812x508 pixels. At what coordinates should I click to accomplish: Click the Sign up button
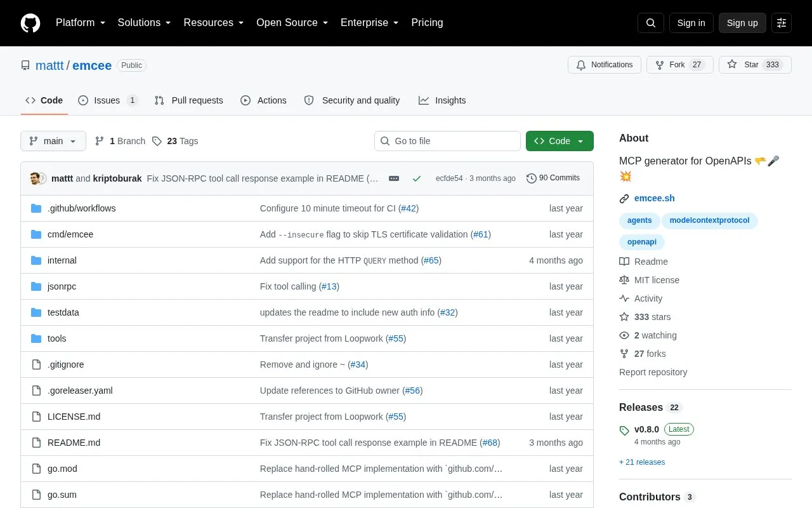click(742, 23)
